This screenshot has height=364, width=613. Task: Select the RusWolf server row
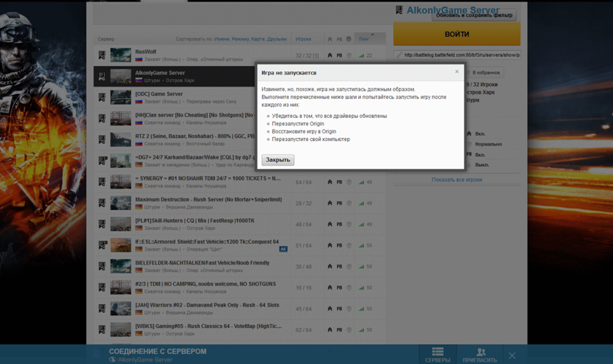coord(240,55)
